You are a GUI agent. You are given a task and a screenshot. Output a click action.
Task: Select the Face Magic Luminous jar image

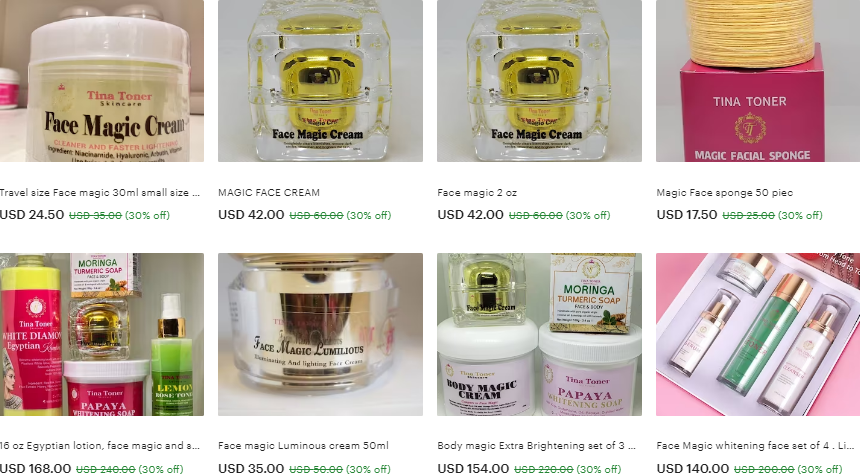[320, 335]
